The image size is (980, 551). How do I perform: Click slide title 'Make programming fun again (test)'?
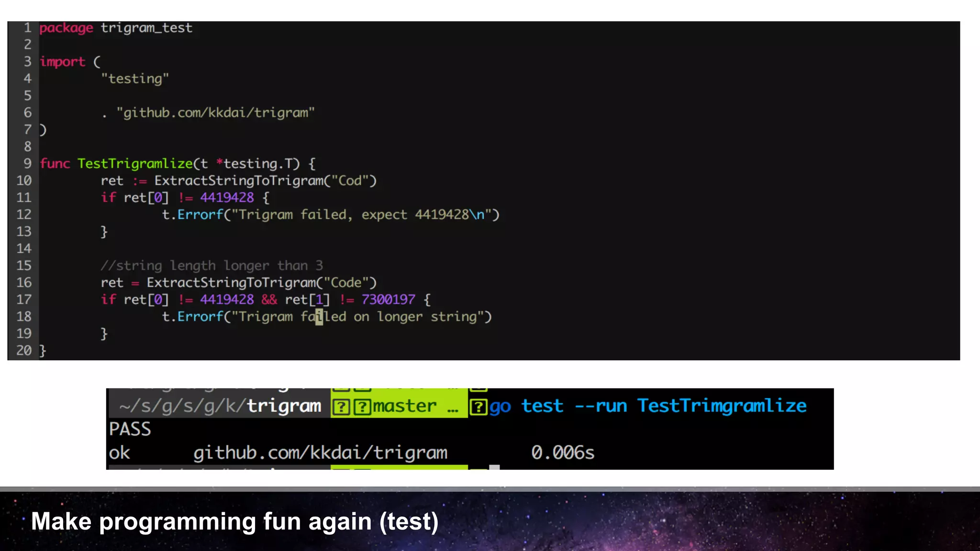pos(234,521)
